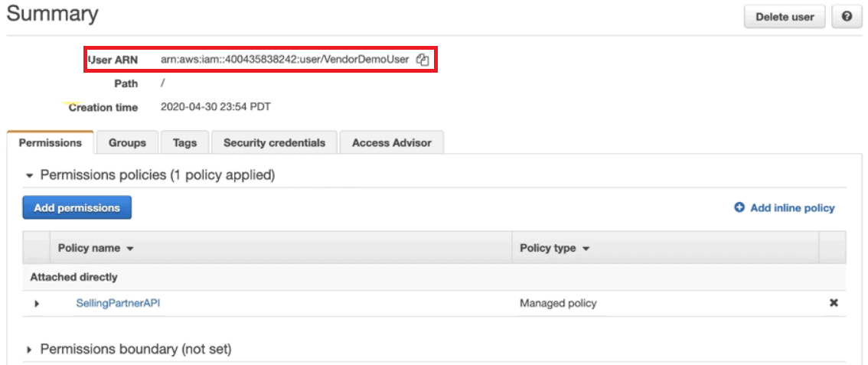This screenshot has width=868, height=365.
Task: Click the Delete user button
Action: (x=785, y=17)
